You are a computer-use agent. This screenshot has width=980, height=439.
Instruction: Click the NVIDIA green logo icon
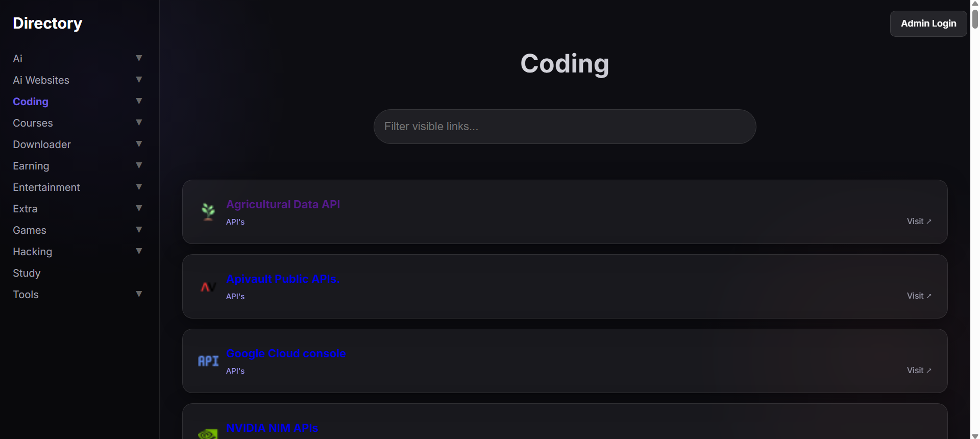tap(208, 434)
